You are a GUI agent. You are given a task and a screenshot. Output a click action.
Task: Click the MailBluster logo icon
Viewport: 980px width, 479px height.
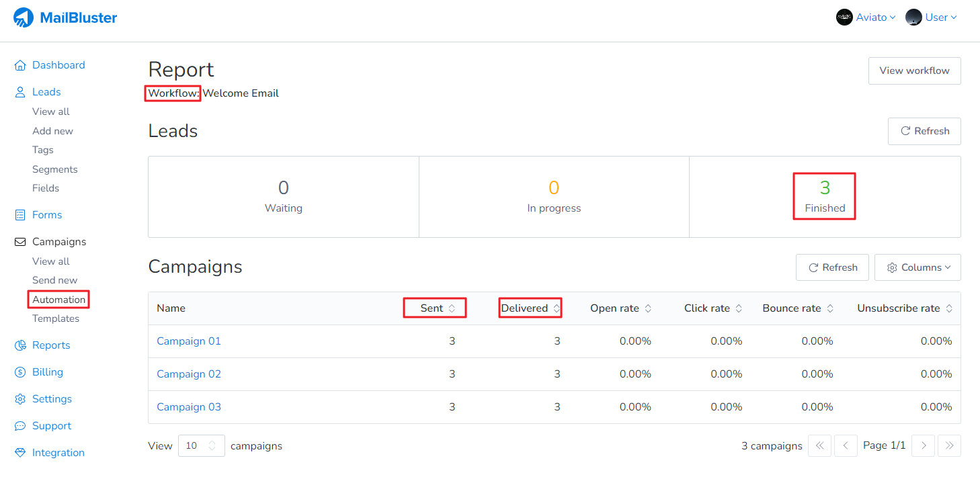pos(24,17)
